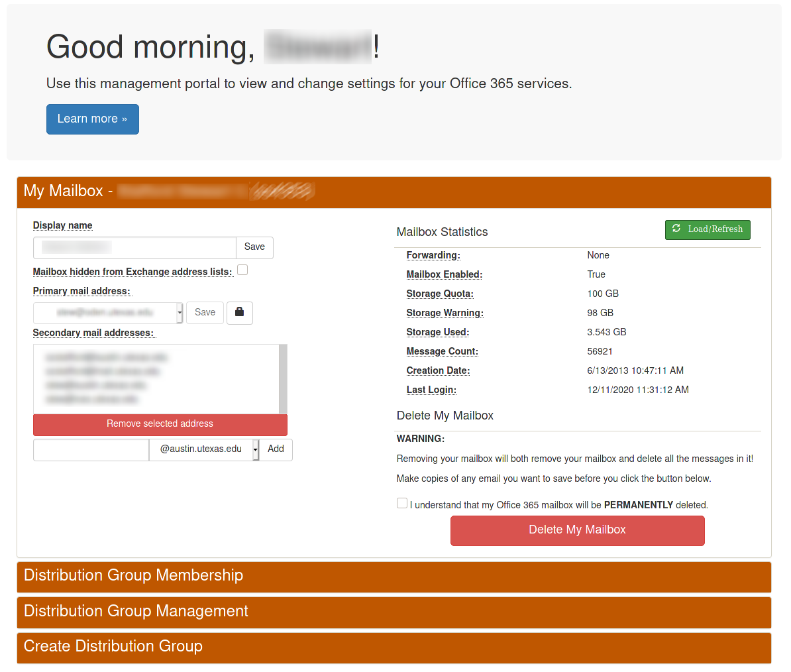Click the secondary addresses list scrollbar
Screen dimensions: 791x672
coord(283,378)
